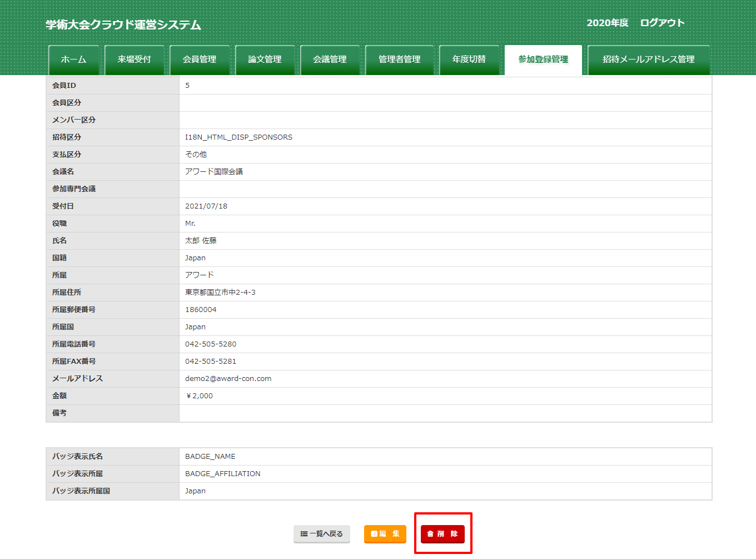This screenshot has height=559, width=756.
Task: Click the ログアウト link
Action: (x=661, y=23)
